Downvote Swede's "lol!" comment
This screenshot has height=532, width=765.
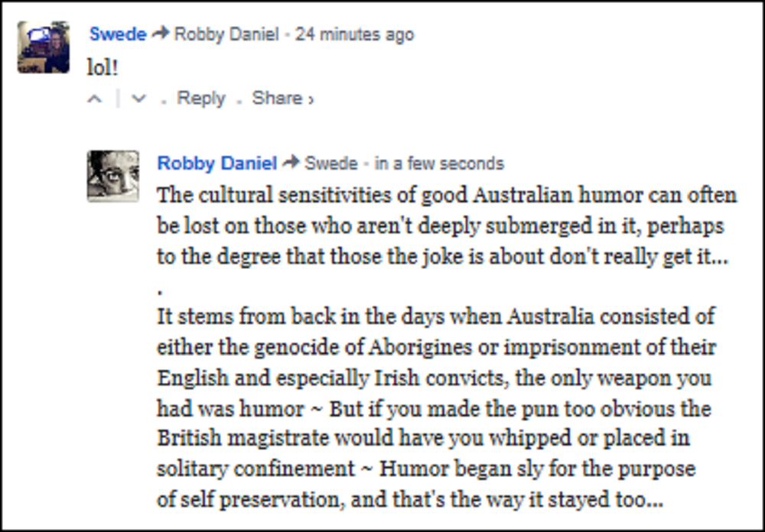[x=138, y=99]
